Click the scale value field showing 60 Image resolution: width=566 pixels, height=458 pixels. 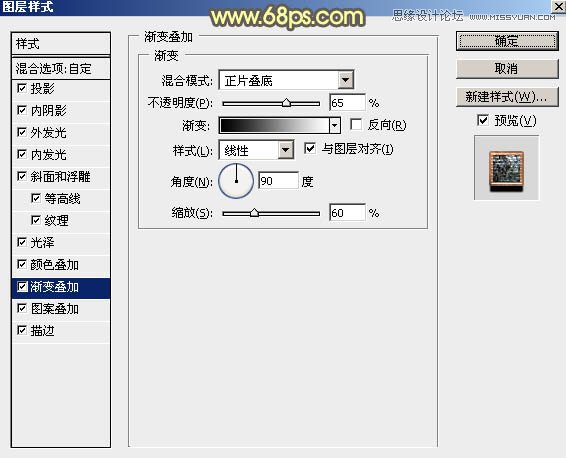(x=347, y=213)
